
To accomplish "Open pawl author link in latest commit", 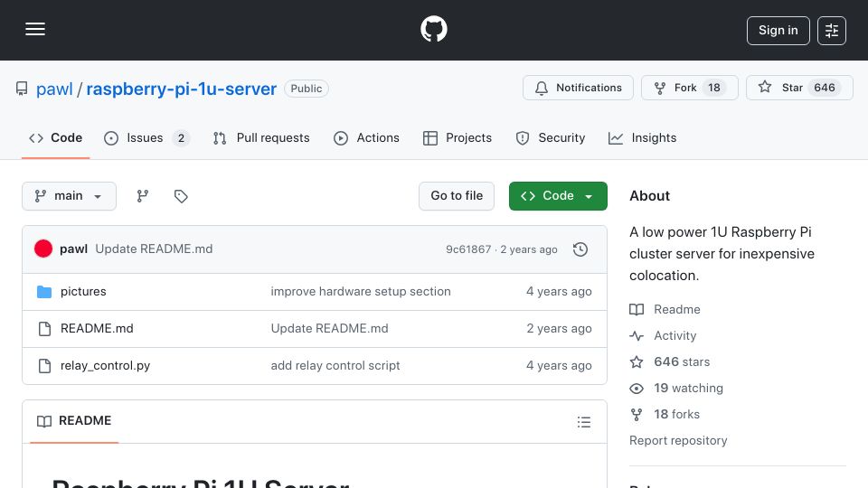I will 73,249.
